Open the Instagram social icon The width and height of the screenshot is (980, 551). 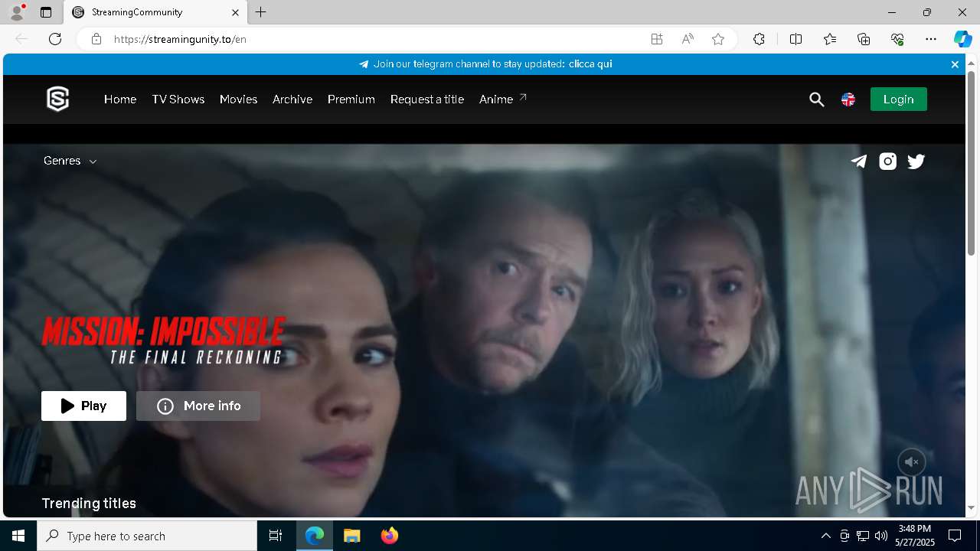point(887,161)
